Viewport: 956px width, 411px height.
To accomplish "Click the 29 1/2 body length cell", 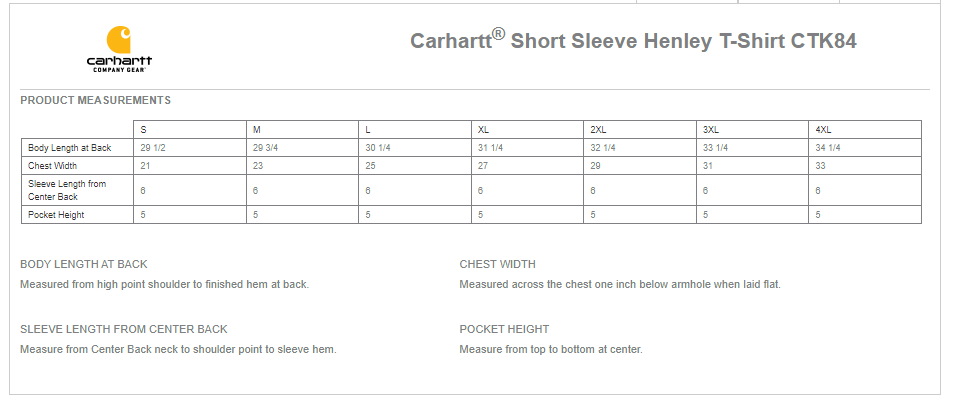I will 153,148.
